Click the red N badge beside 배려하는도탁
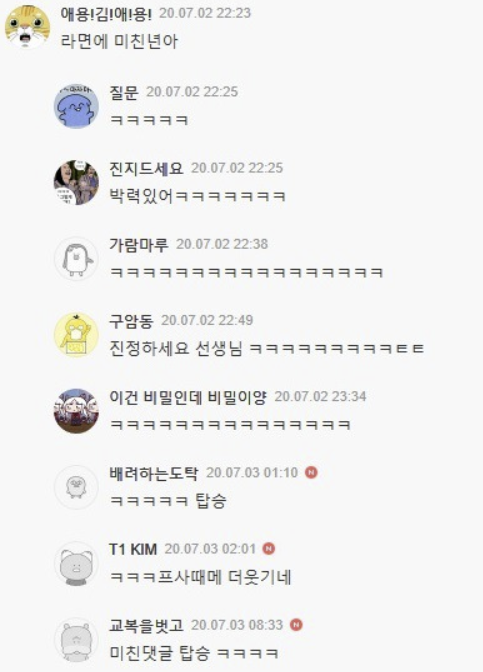483x672 pixels. pyautogui.click(x=311, y=472)
